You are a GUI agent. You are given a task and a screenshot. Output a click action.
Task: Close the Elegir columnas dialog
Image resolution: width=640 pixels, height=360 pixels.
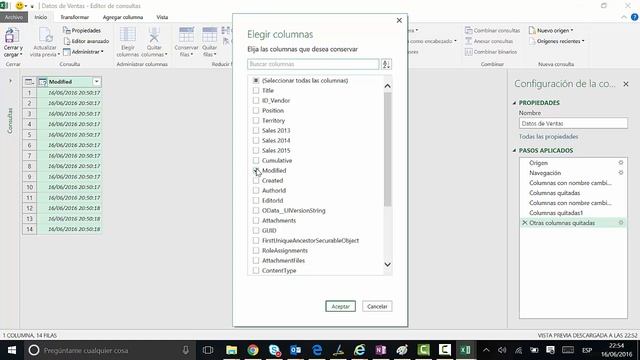point(399,20)
